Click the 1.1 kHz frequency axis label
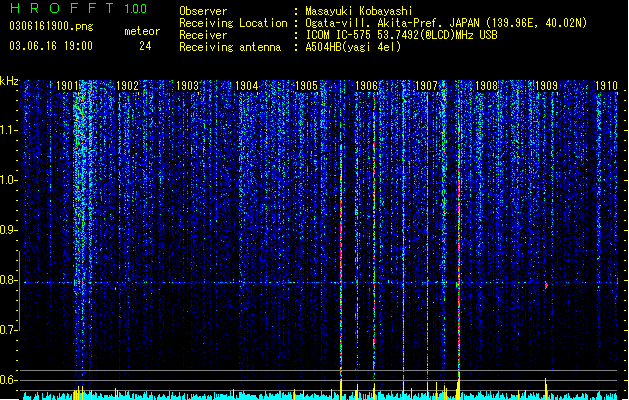The width and height of the screenshot is (629, 400). 9,130
